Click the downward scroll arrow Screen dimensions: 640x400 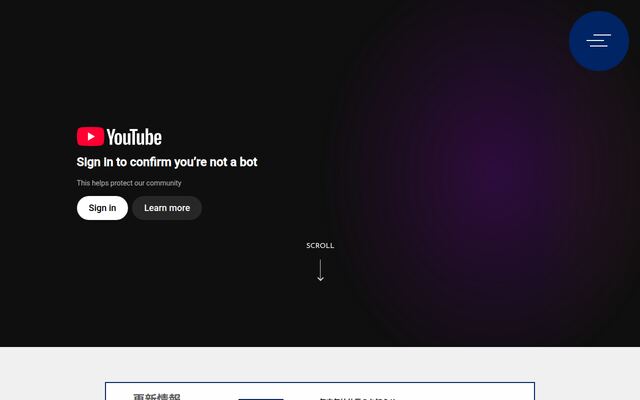coord(320,270)
